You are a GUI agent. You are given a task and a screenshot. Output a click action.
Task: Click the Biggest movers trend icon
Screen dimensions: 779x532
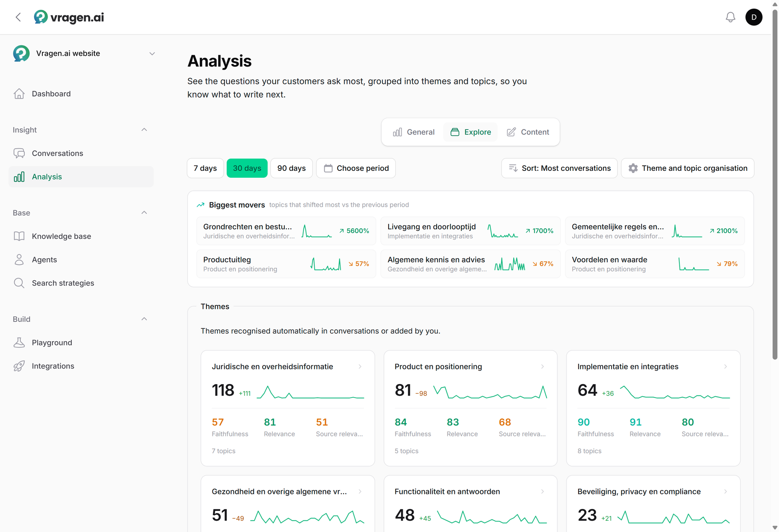point(200,205)
